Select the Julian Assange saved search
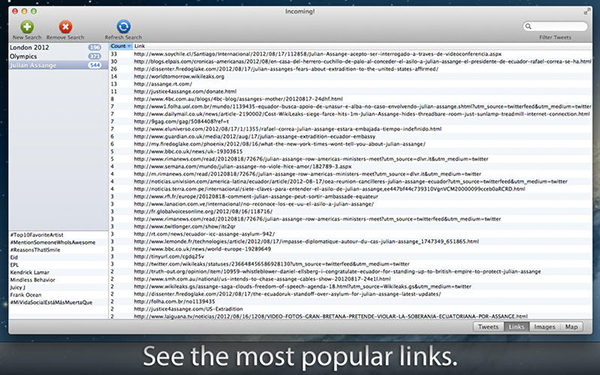Screen dimensions: 600x375 pyautogui.click(x=58, y=65)
